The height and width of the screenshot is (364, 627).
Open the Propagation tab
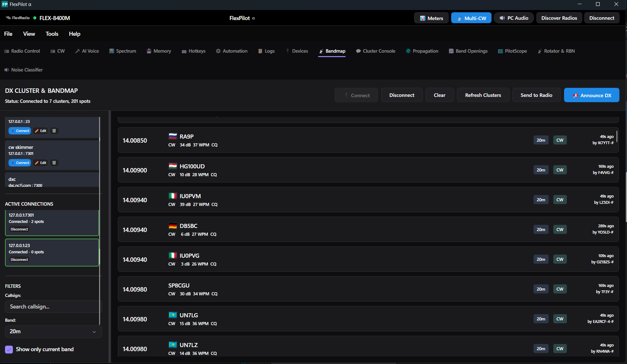coord(422,51)
